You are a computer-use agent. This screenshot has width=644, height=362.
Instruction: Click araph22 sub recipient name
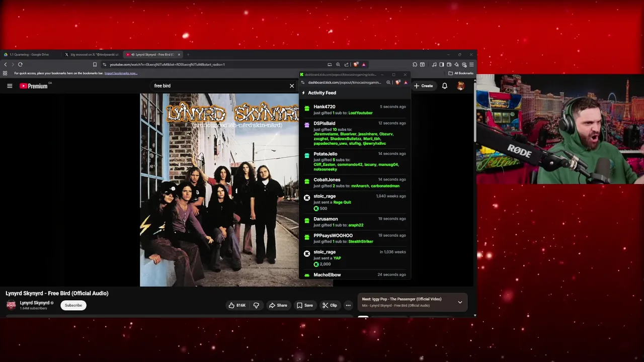(x=356, y=225)
